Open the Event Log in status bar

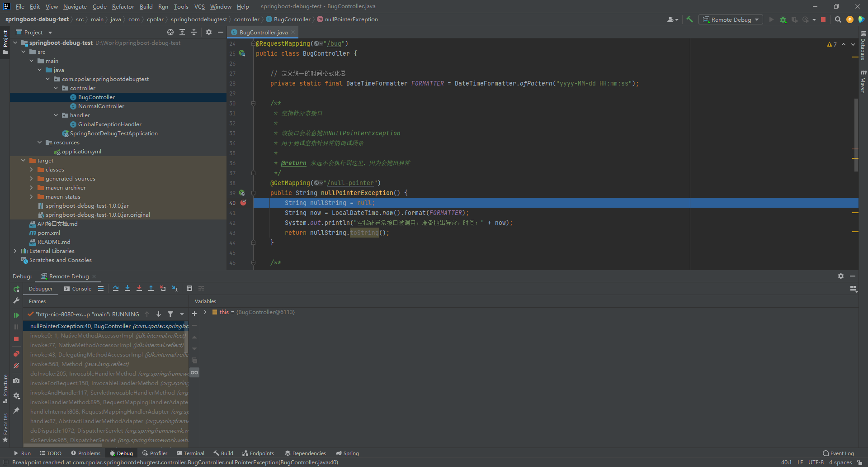(x=838, y=453)
